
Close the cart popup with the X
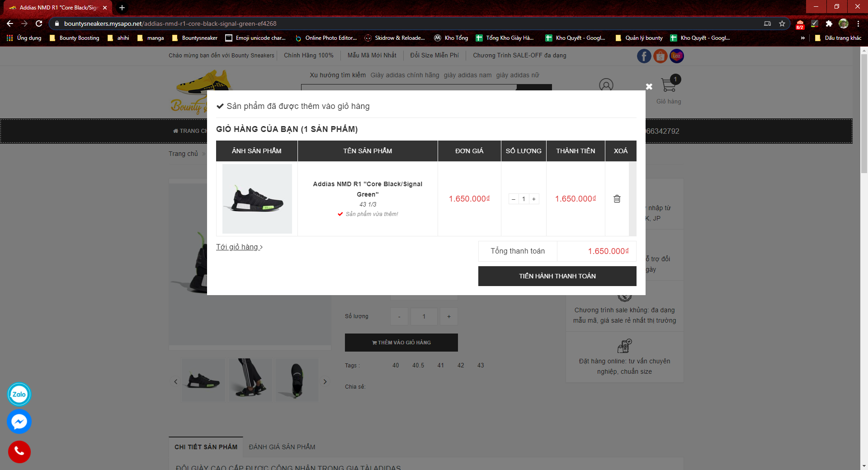(649, 86)
